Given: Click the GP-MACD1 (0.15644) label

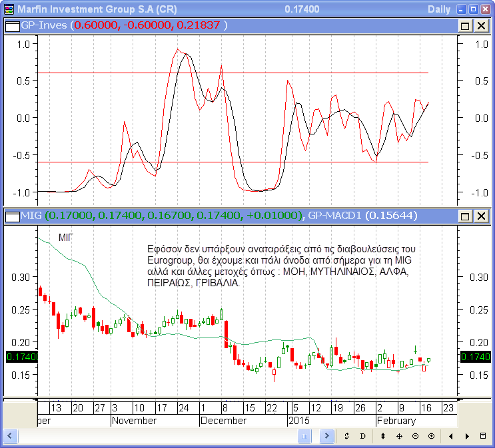Looking at the screenshot, I should point(362,216).
